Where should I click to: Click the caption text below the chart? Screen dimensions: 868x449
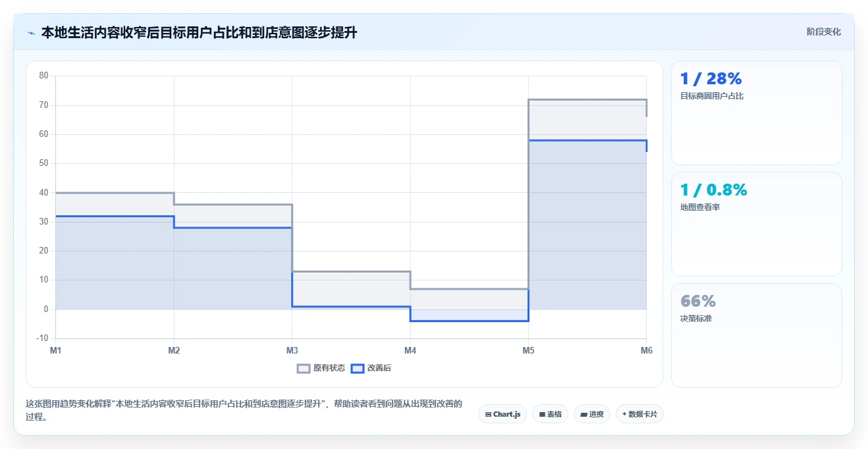click(x=244, y=410)
